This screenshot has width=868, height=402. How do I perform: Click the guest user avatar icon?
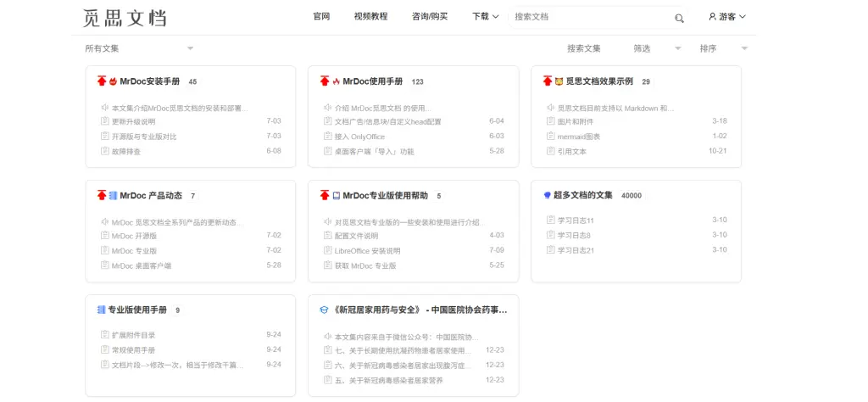[x=712, y=17]
